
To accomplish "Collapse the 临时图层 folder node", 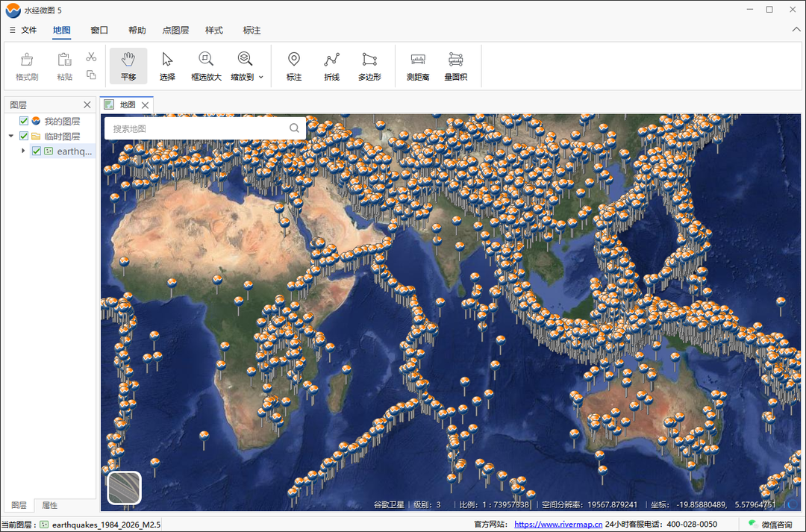I will click(x=10, y=137).
